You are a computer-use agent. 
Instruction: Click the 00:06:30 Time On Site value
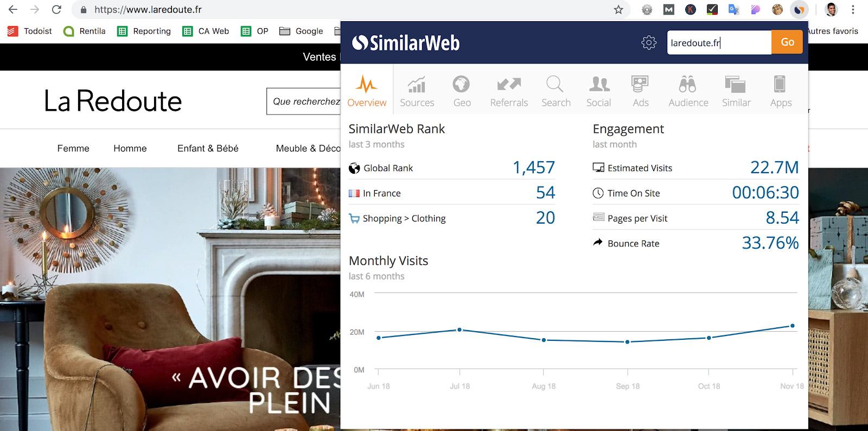point(765,192)
